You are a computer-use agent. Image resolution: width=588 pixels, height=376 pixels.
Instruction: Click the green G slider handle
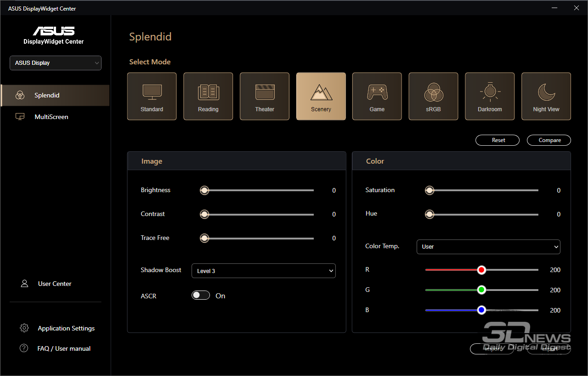click(x=481, y=290)
